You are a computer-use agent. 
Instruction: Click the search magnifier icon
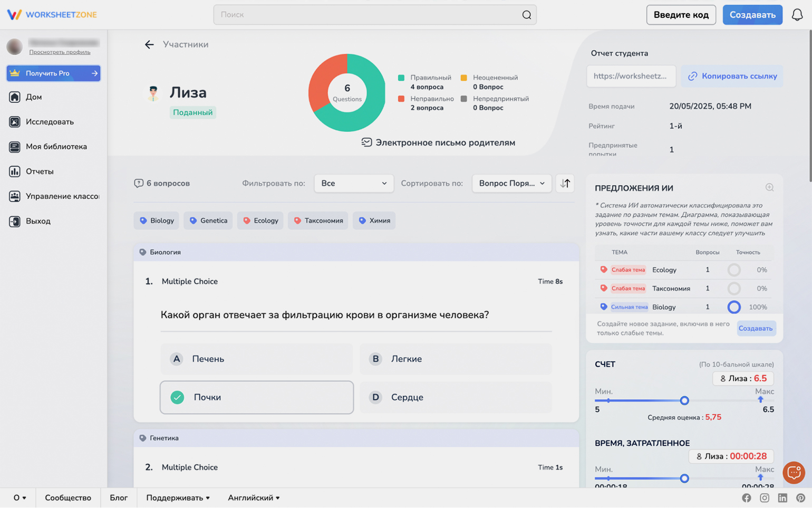[526, 15]
